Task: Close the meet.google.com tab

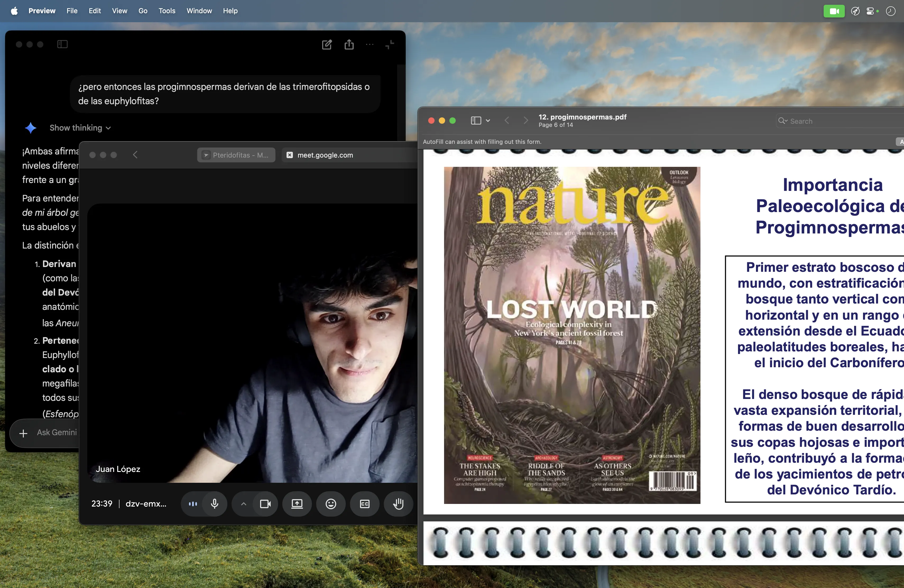Action: coord(289,155)
